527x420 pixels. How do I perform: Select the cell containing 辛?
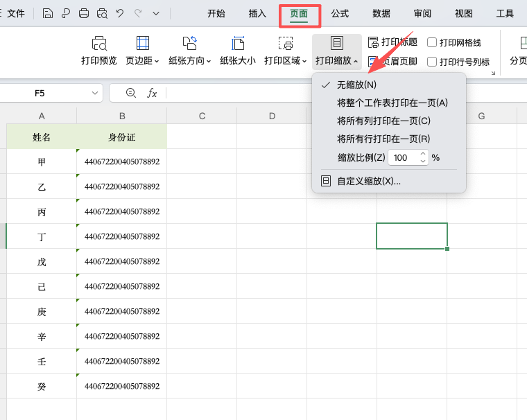click(x=42, y=336)
